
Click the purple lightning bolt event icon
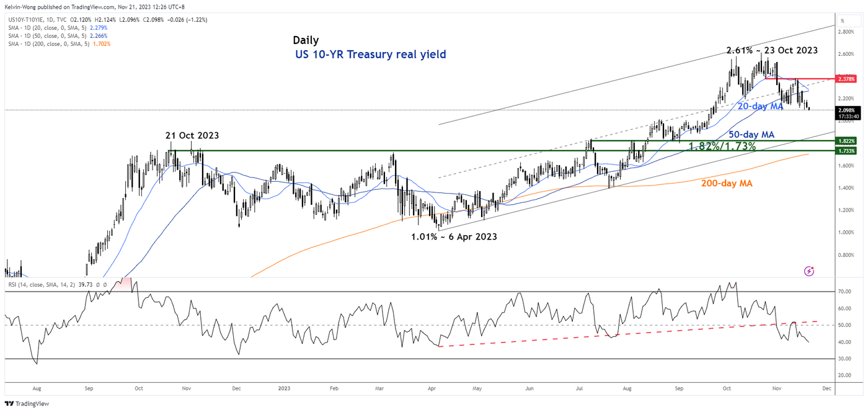[809, 271]
